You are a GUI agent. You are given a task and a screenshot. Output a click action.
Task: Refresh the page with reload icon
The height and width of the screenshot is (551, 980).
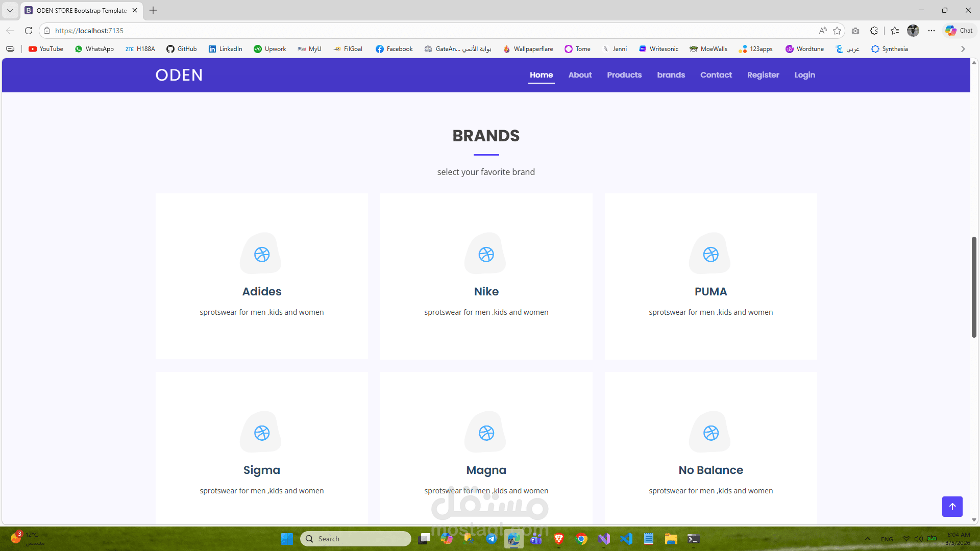(x=29, y=31)
